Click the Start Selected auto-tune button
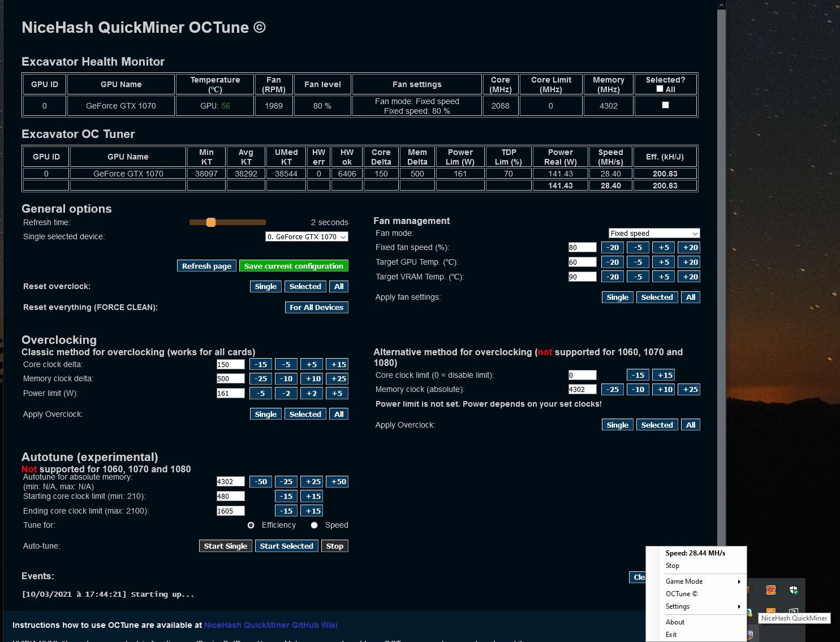This screenshot has height=642, width=840. coord(286,546)
